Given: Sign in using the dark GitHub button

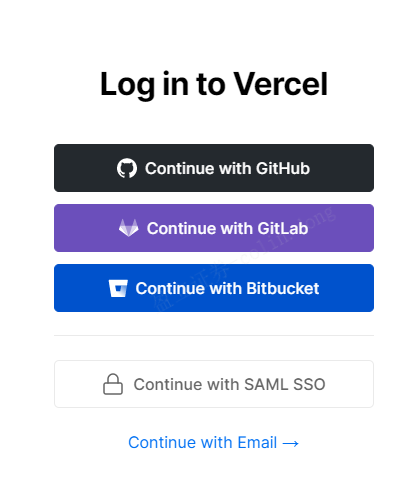Looking at the screenshot, I should pyautogui.click(x=214, y=168).
